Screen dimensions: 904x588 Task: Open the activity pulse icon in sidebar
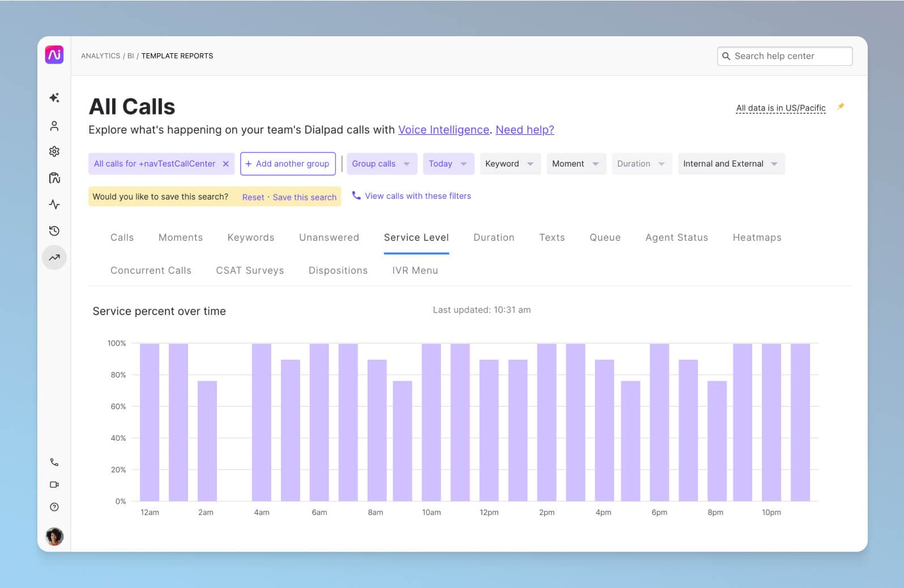click(54, 204)
